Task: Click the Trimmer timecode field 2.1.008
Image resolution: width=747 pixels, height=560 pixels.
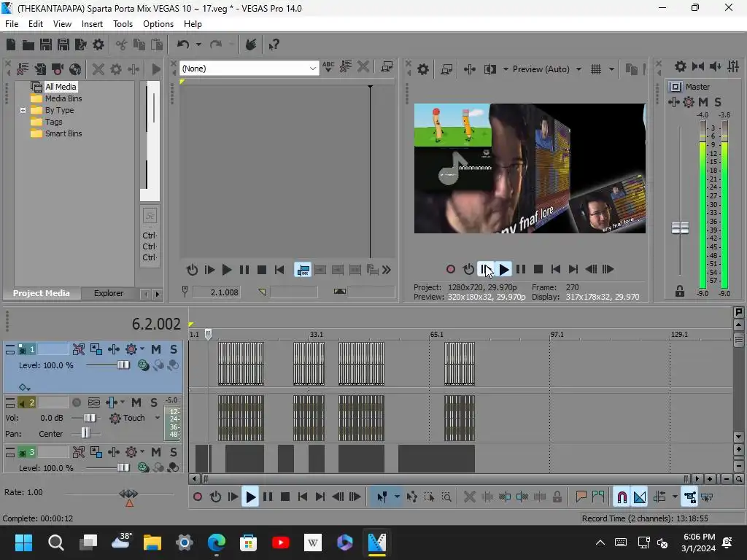Action: pyautogui.click(x=216, y=292)
